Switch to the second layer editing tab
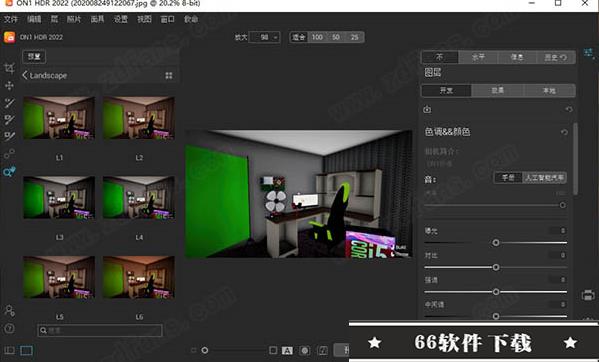 (x=497, y=90)
